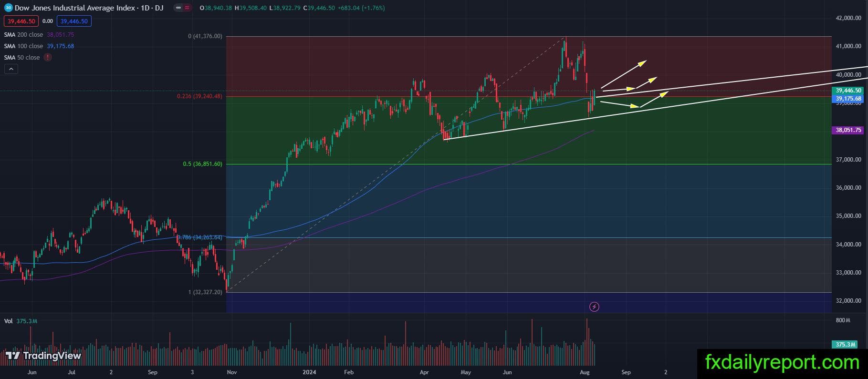Open the TradingView logo

coord(43,356)
